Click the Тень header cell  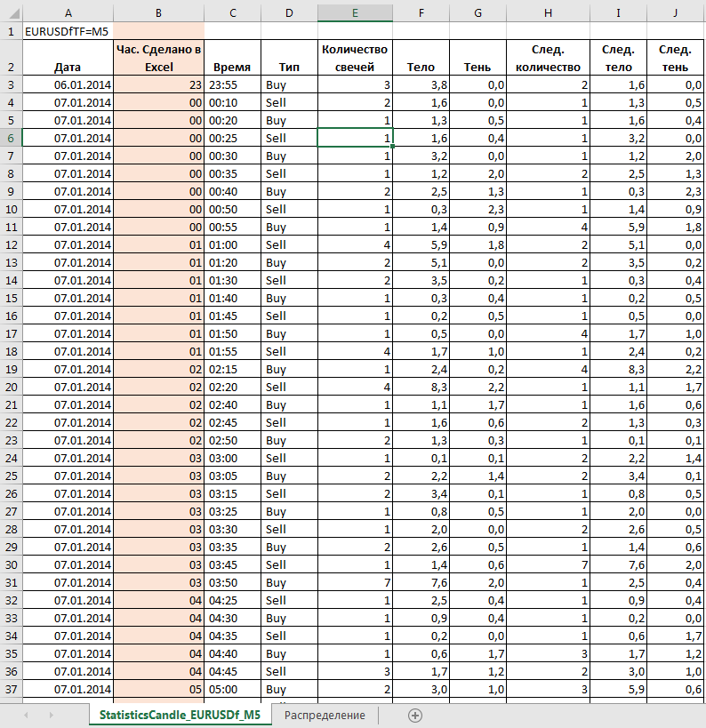478,58
